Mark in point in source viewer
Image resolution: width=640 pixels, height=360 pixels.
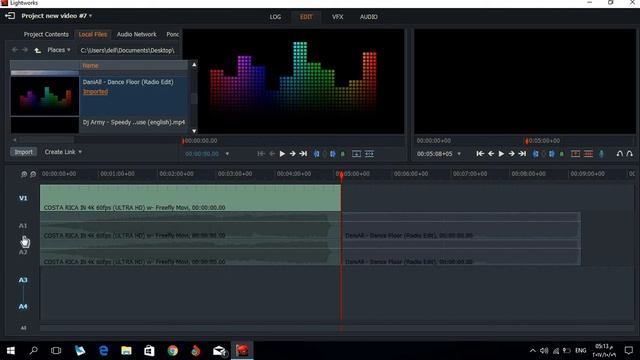pos(316,154)
